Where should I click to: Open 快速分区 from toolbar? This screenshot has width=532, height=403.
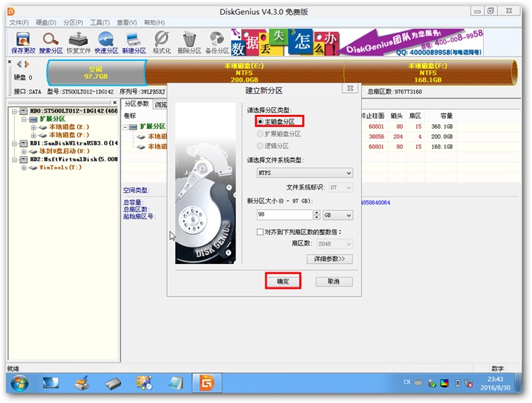pos(106,43)
